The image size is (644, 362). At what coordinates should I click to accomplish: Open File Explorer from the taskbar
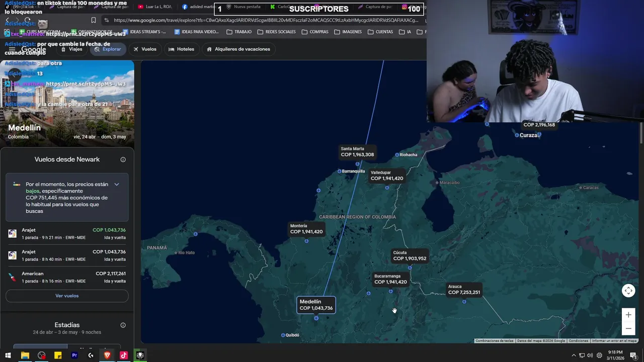pyautogui.click(x=25, y=355)
